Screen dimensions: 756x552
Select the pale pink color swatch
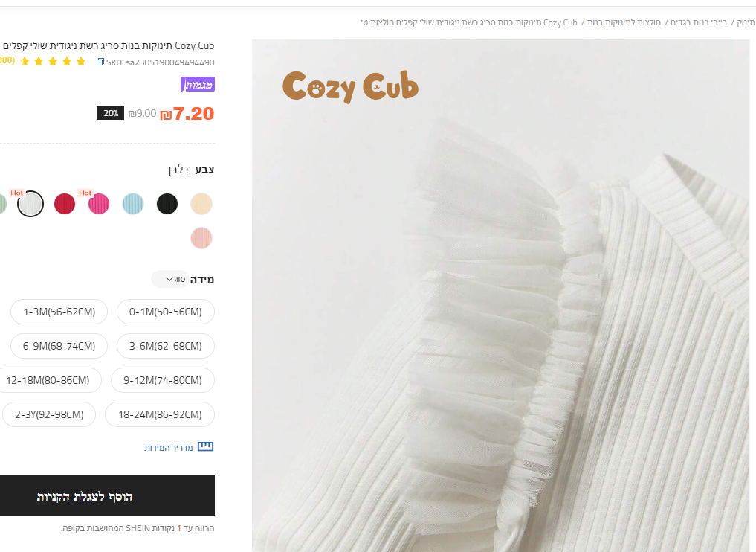click(201, 238)
